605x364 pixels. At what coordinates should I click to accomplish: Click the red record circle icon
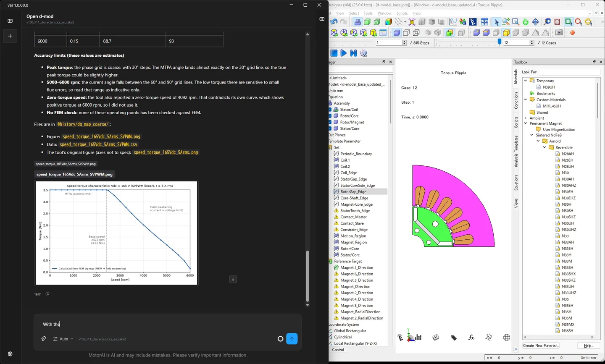click(572, 33)
